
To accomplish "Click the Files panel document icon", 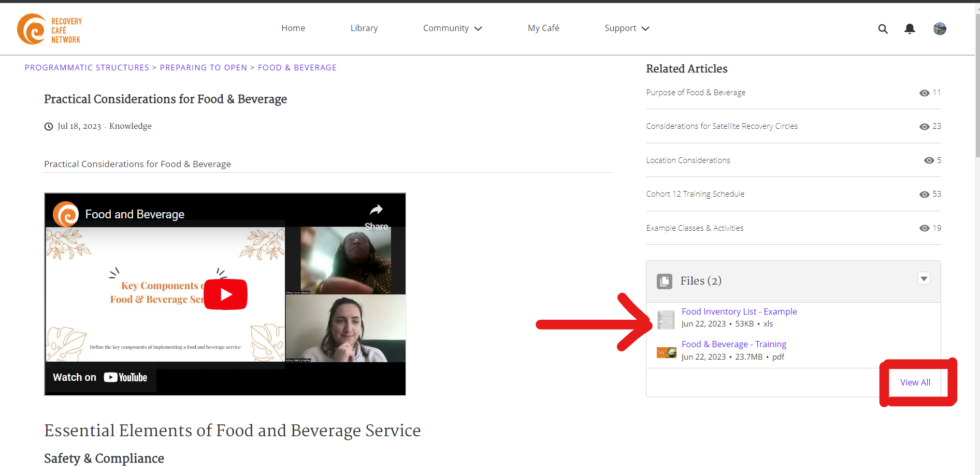I will coord(665,281).
